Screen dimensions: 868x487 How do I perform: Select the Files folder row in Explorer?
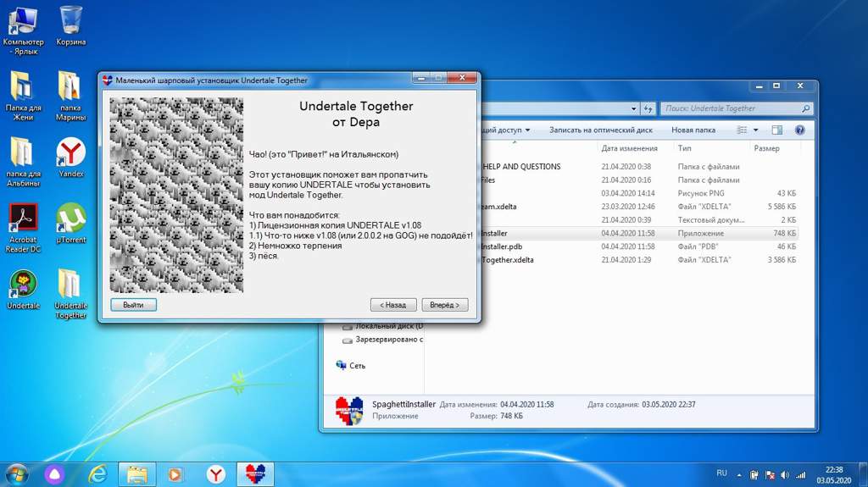pos(639,180)
